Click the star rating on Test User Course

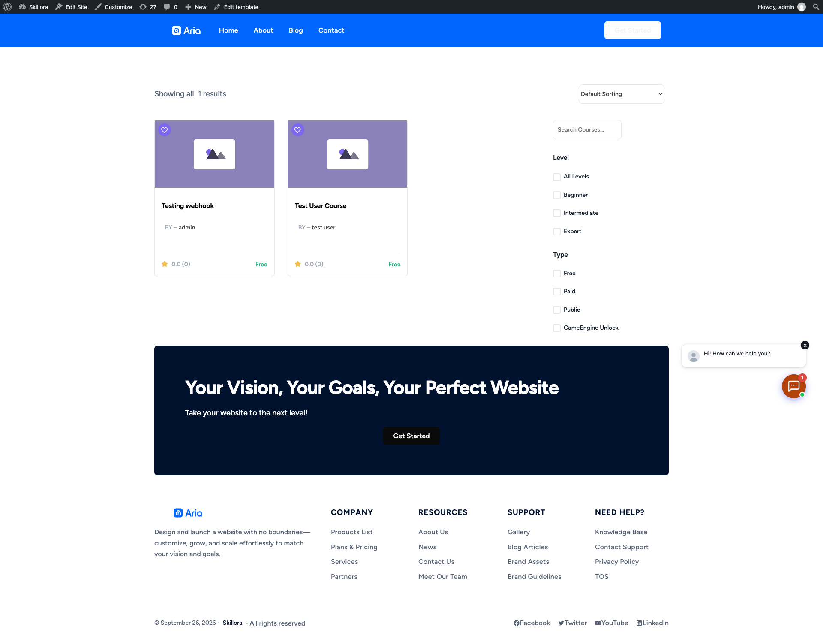[x=298, y=264]
